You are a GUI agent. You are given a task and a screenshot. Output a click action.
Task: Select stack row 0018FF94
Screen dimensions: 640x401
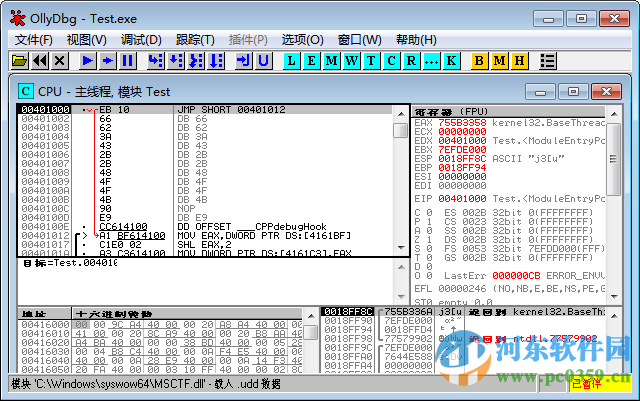(x=463, y=330)
